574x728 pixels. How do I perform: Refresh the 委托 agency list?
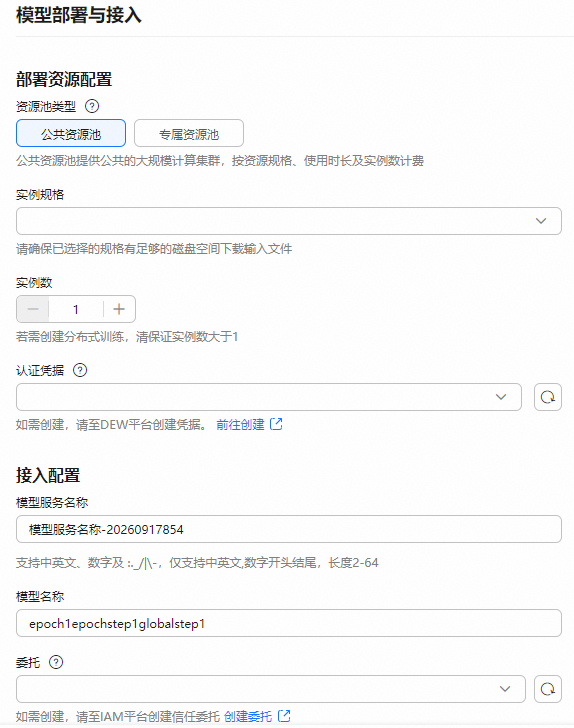pyautogui.click(x=548, y=689)
